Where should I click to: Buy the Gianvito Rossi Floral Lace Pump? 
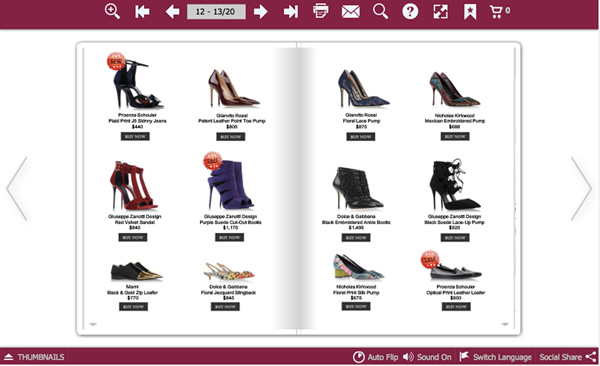360,137
